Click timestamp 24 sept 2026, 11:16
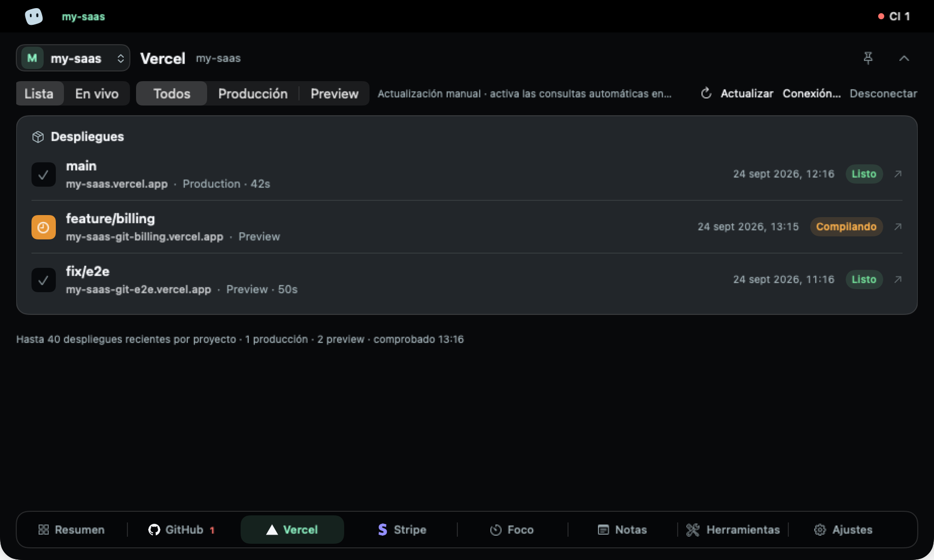Screen dimensions: 934x560 (x=784, y=279)
